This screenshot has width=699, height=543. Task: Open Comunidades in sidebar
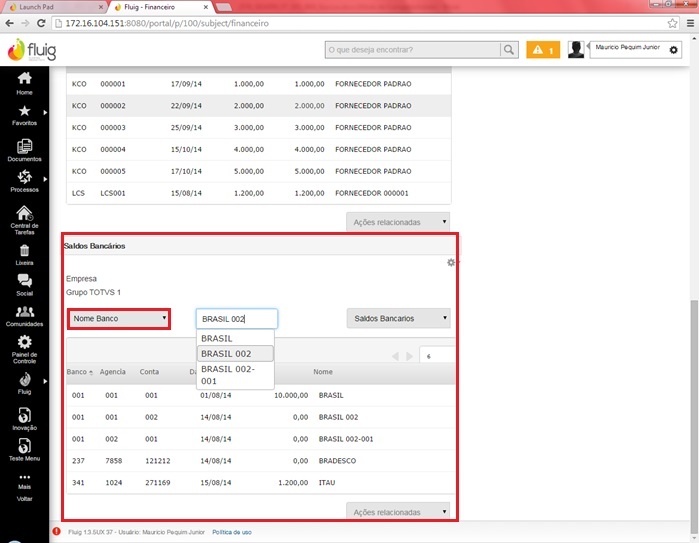click(24, 316)
